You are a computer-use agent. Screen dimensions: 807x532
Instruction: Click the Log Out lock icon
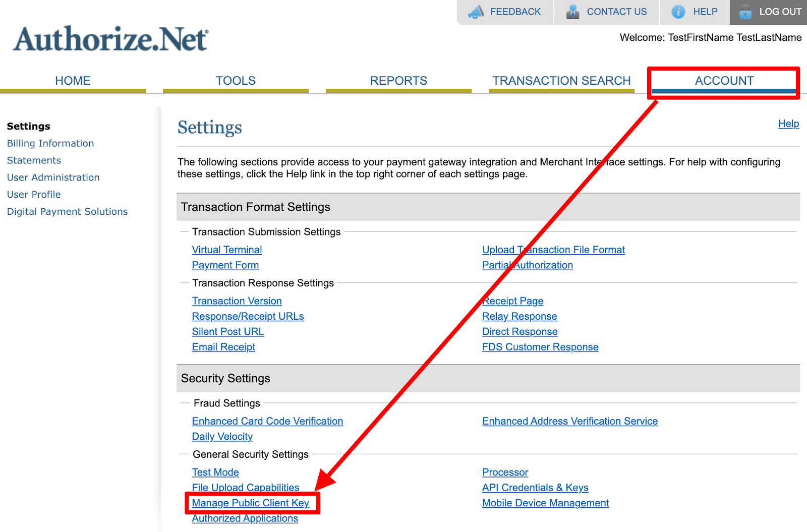(x=745, y=12)
